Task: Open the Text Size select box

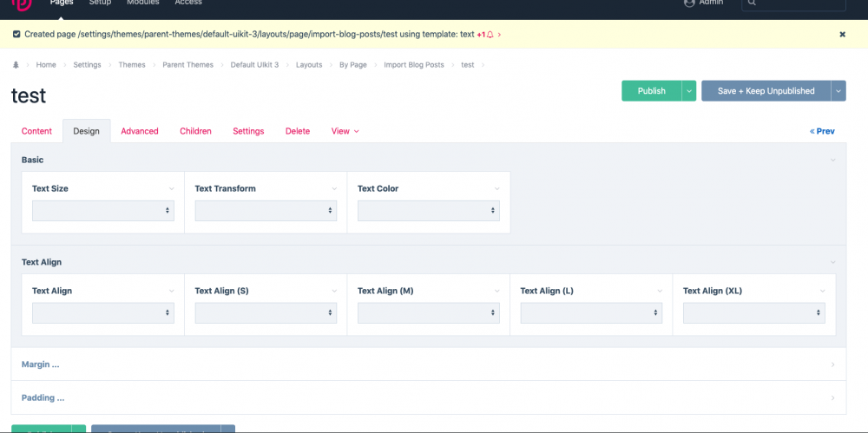Action: [x=103, y=210]
